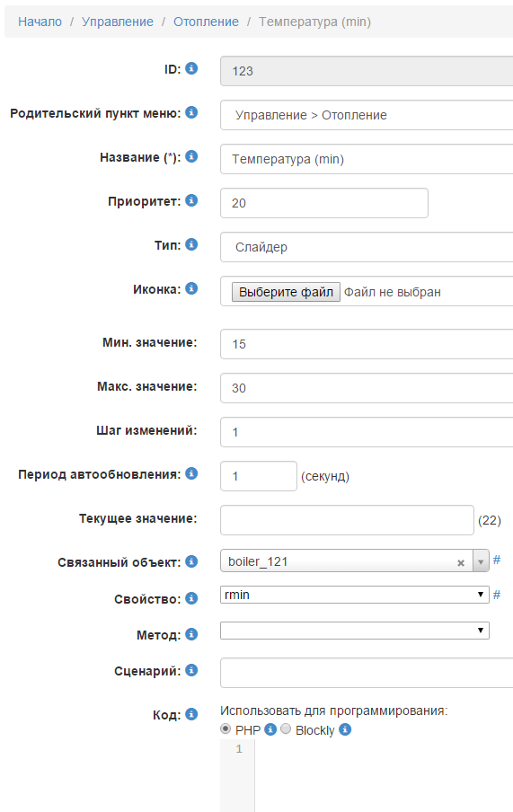
Task: Click the info icon beside Blockly option
Action: point(345,729)
